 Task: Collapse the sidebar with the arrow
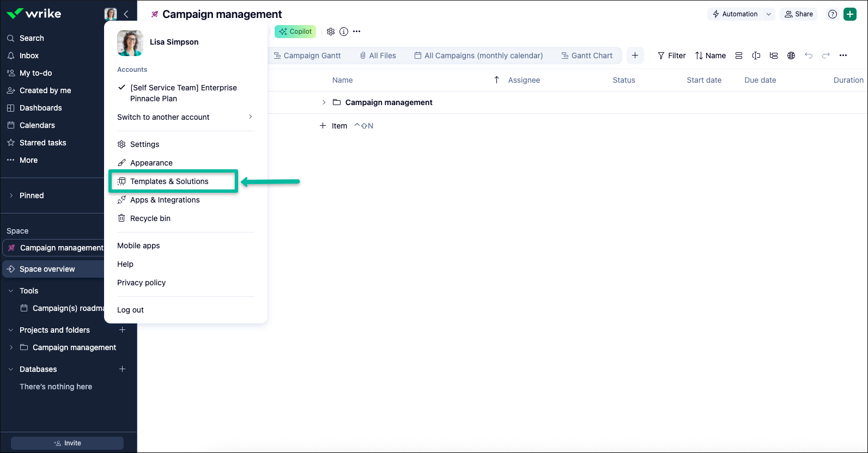pos(126,14)
